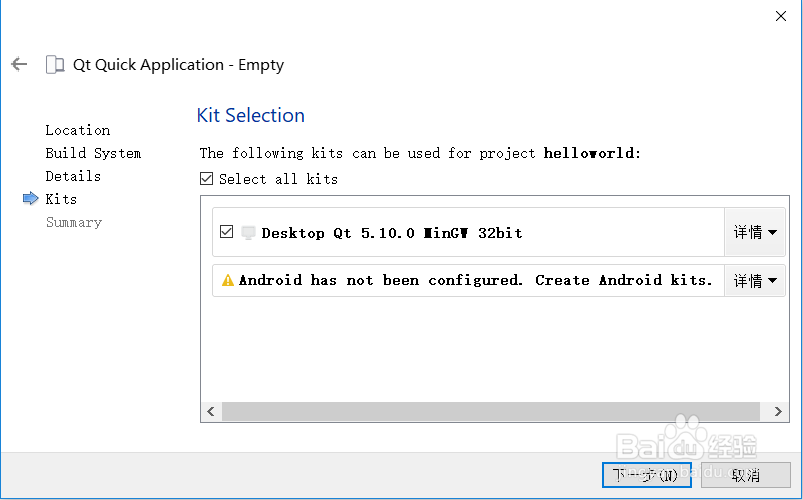Select the Summary wizard step
803x500 pixels.
[x=74, y=222]
